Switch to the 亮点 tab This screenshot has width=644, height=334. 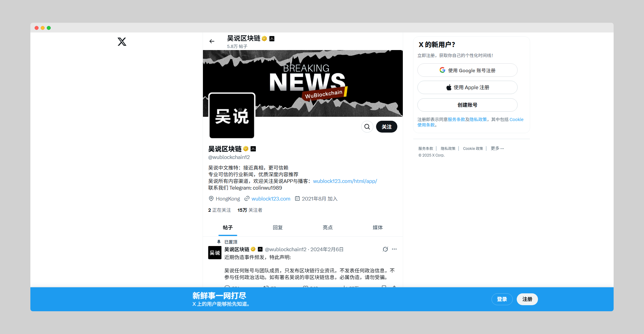(x=328, y=228)
